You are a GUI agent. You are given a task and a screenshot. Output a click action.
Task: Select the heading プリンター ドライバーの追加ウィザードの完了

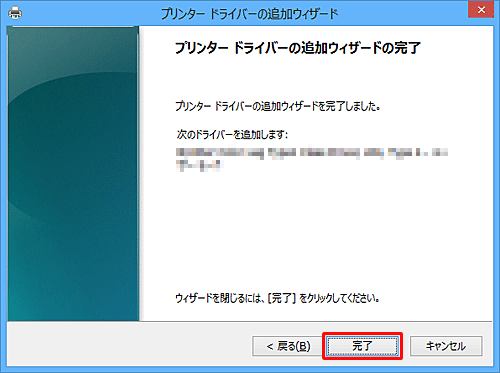298,48
